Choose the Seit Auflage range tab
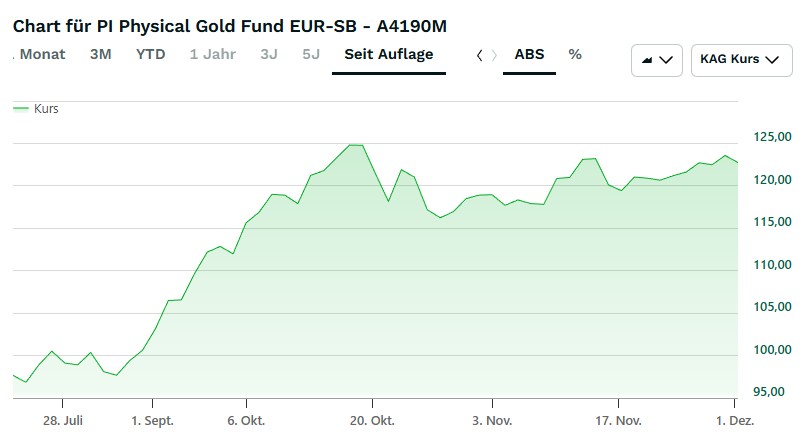Viewport: 810px width, 440px height. click(x=388, y=54)
